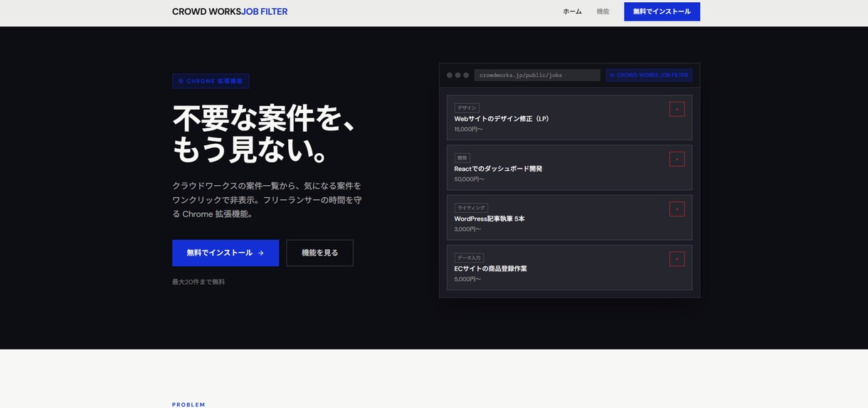Click the 50,000円〜 price text

coord(470,179)
